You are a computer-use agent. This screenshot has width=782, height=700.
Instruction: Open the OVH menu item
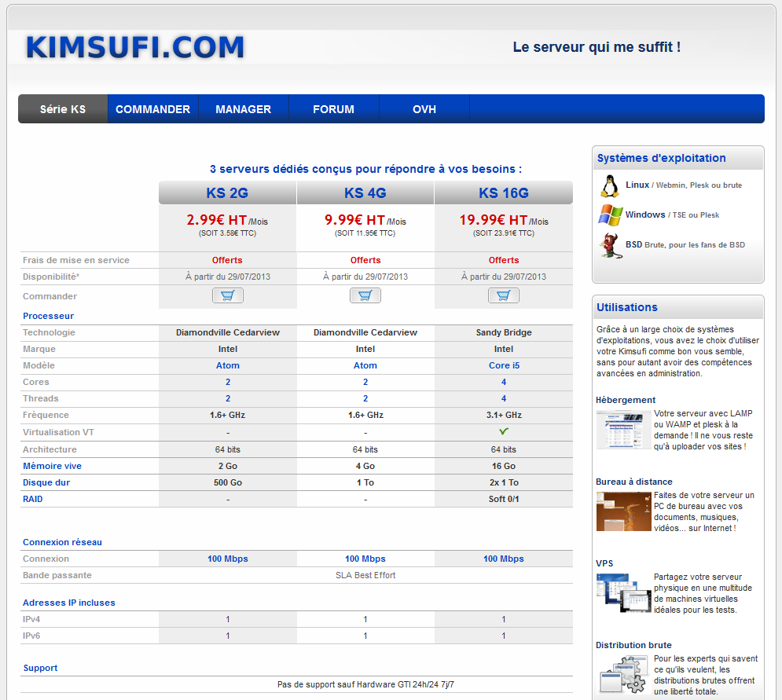pyautogui.click(x=424, y=108)
